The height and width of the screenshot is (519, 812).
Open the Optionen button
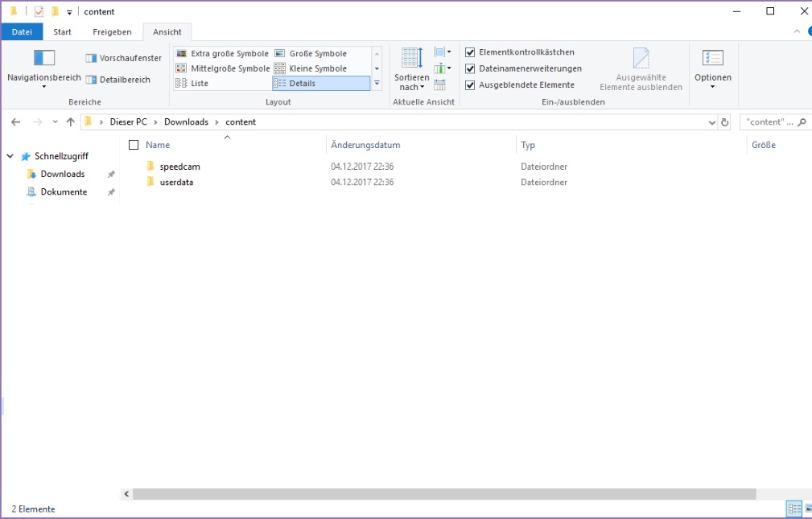coord(712,69)
